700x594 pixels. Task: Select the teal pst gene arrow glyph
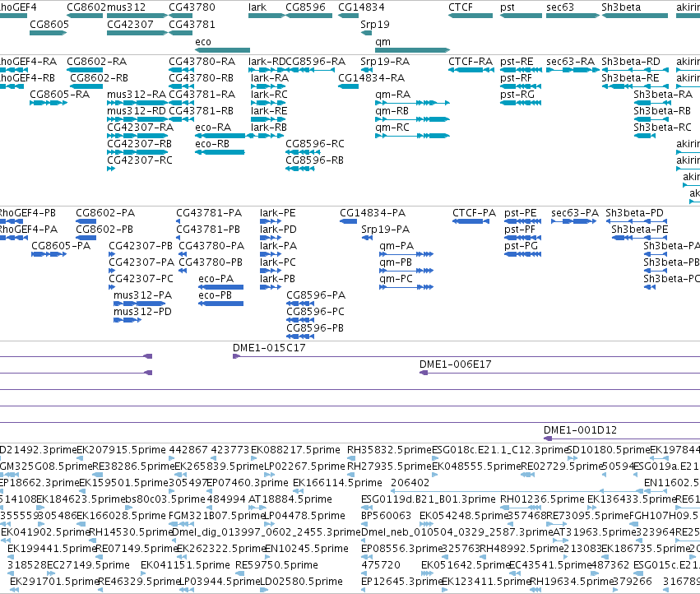(521, 16)
